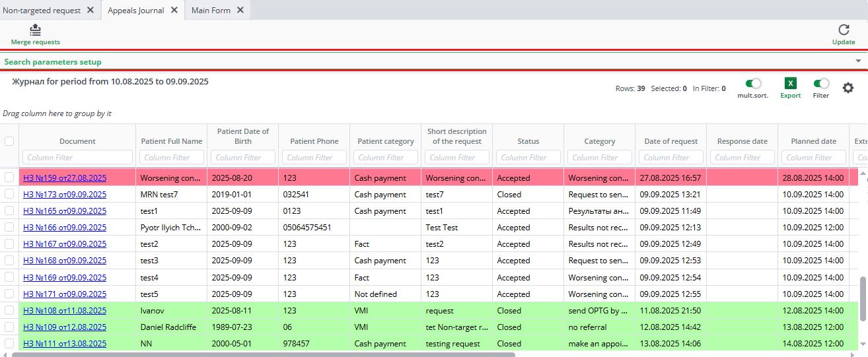
Task: Sort by Date of request column
Action: pyautogui.click(x=670, y=141)
